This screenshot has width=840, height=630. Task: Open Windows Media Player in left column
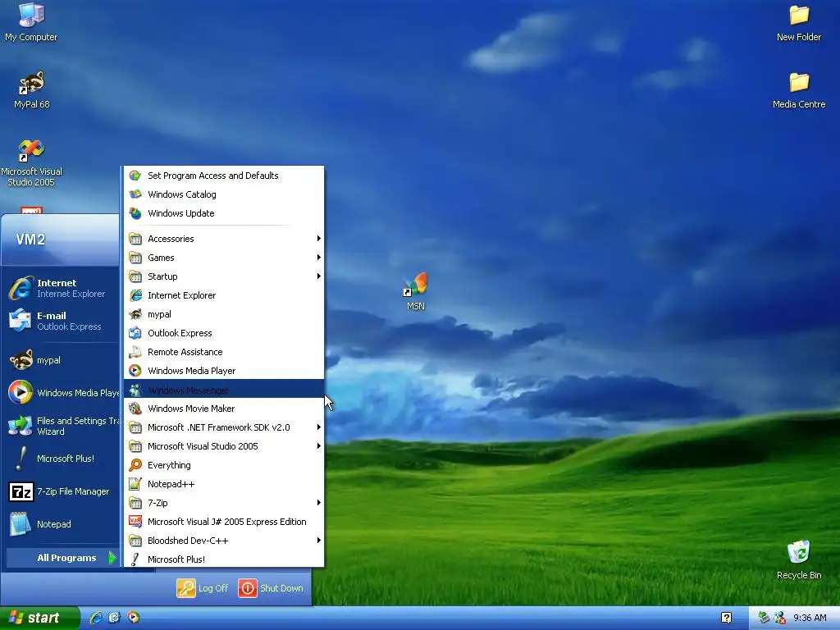62,393
